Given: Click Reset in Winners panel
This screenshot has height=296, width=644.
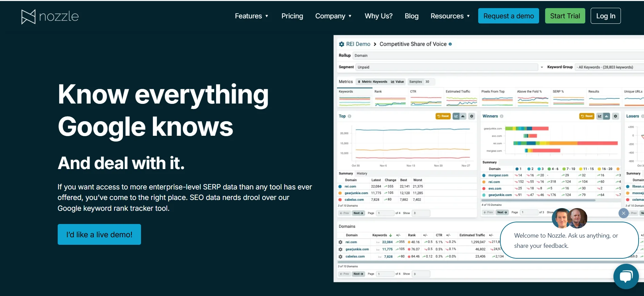Looking at the screenshot, I should click(x=587, y=116).
